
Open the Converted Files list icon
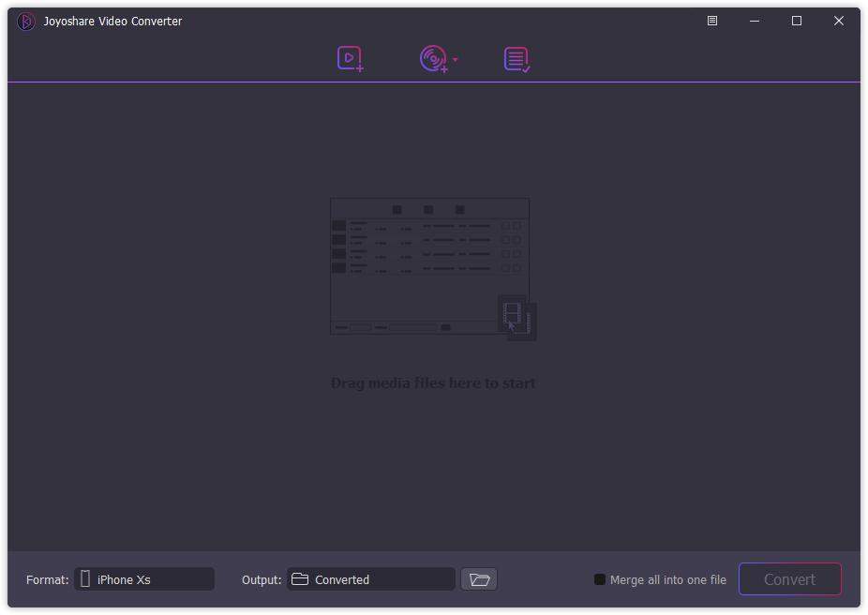[516, 57]
